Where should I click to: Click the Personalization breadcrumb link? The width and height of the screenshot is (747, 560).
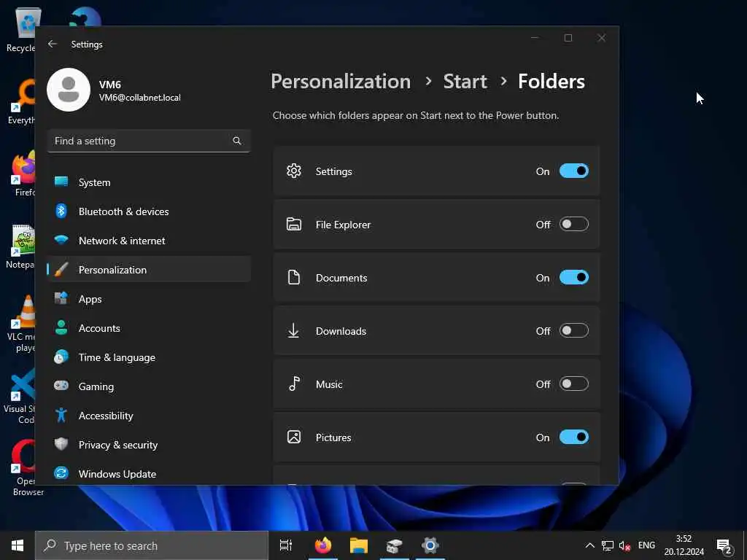pos(341,82)
